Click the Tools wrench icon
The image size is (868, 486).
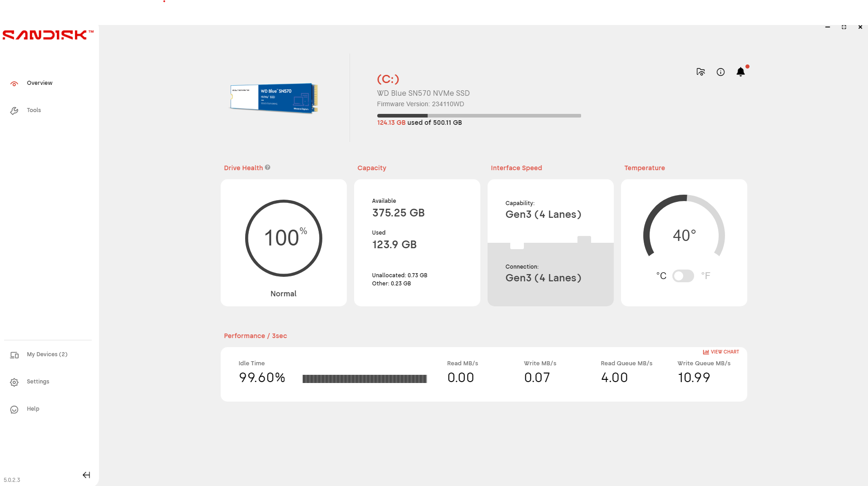click(15, 111)
